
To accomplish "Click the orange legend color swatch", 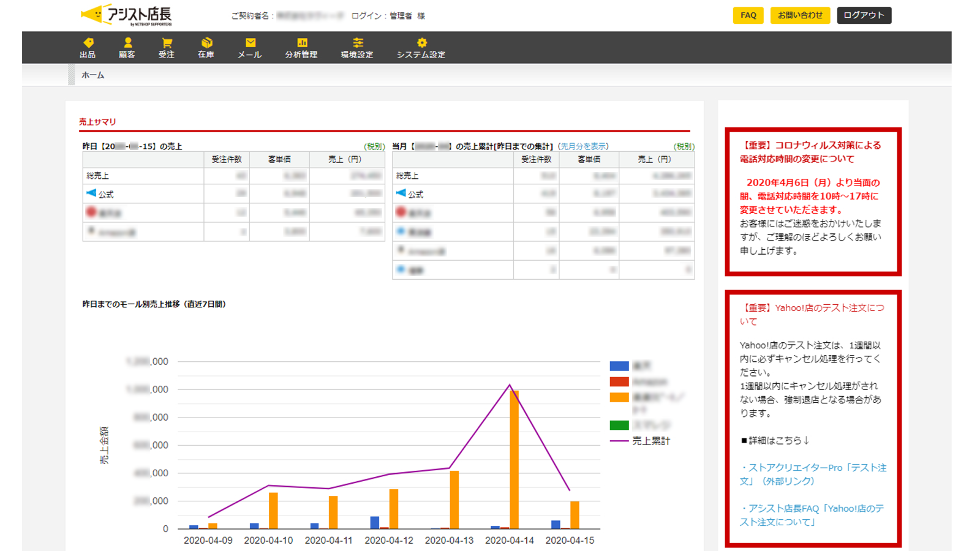I will (x=619, y=397).
